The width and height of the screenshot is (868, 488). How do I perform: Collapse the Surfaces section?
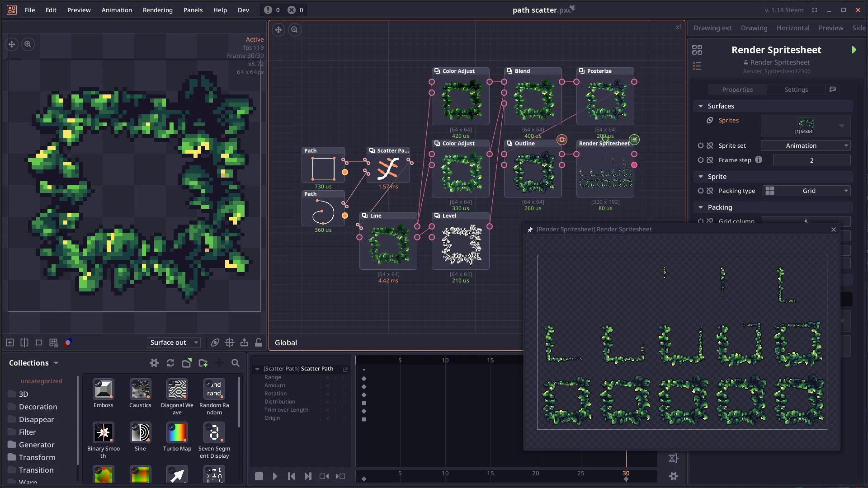tap(701, 106)
